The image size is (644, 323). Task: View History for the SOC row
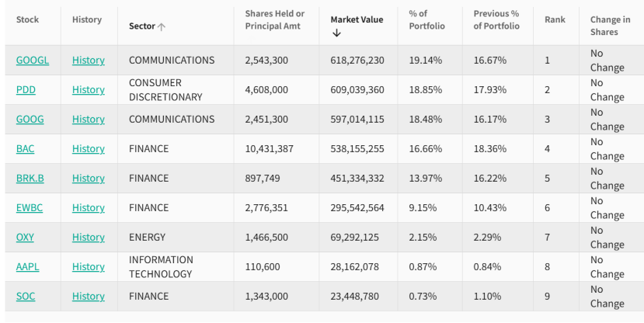(88, 297)
